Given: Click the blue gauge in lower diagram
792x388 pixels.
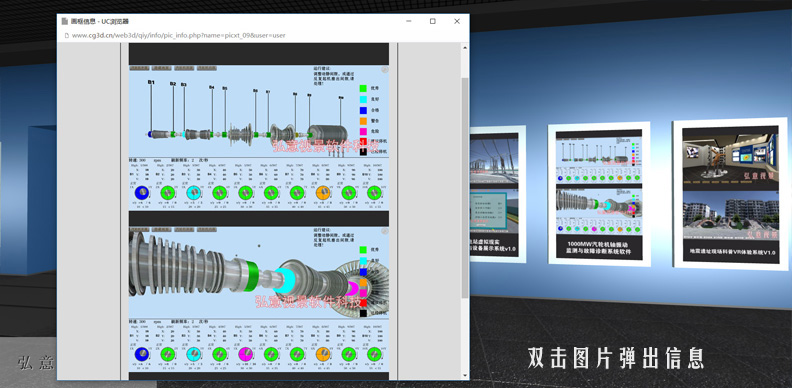Looking at the screenshot, I should pyautogui.click(x=142, y=354).
